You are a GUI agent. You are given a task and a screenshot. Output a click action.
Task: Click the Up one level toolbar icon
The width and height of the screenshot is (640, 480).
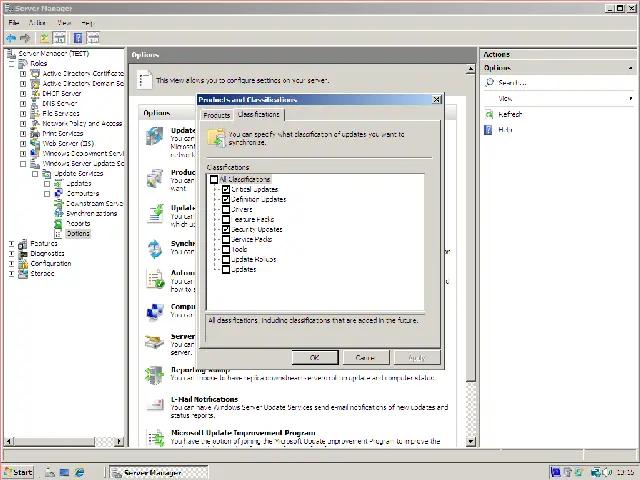pos(44,38)
